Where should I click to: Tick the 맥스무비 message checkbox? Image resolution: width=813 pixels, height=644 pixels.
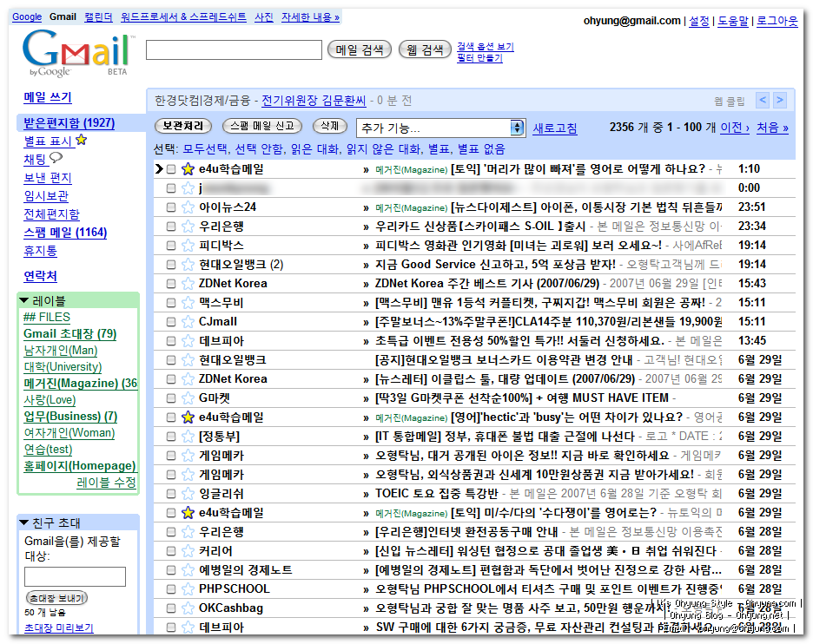pos(171,303)
